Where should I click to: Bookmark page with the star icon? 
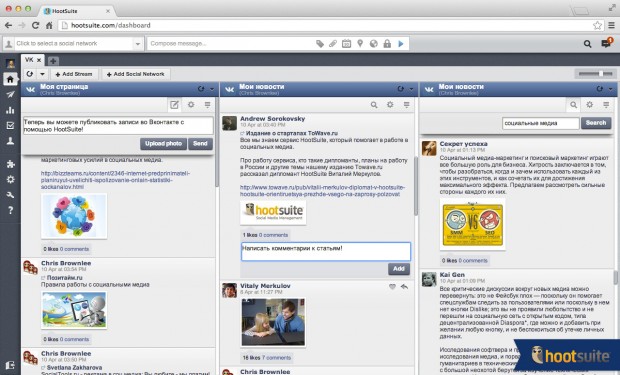click(597, 25)
